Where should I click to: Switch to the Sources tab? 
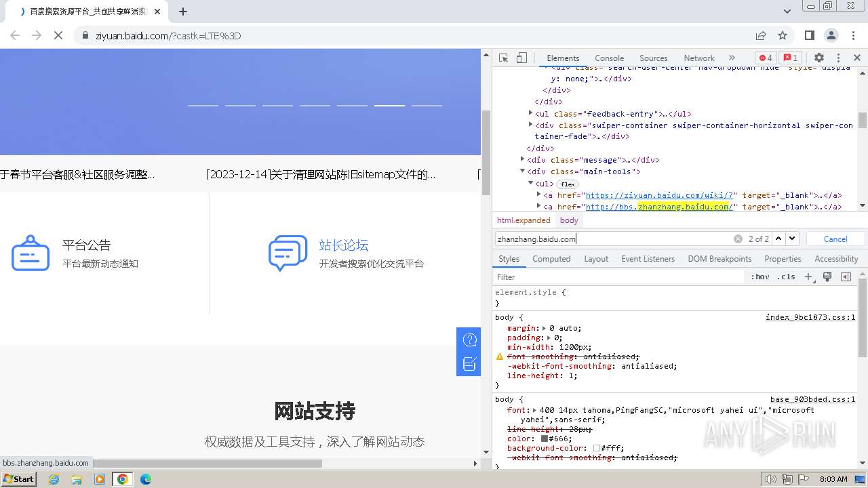click(x=653, y=58)
